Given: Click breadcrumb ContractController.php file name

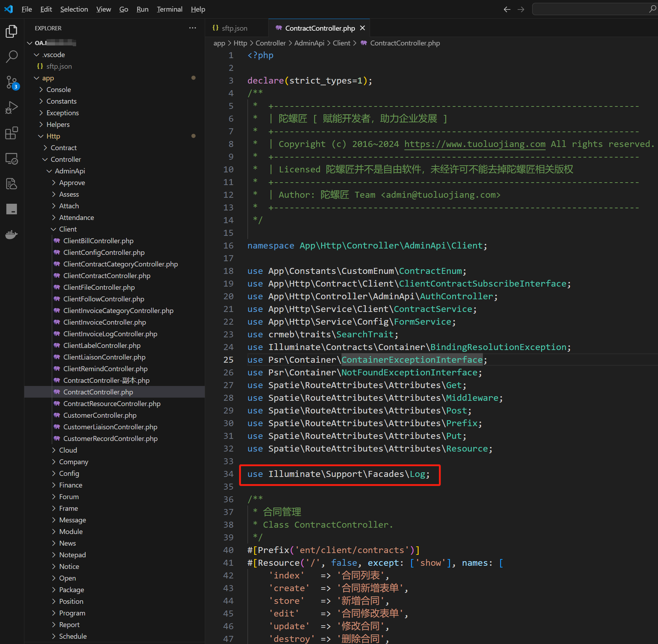Looking at the screenshot, I should 405,43.
